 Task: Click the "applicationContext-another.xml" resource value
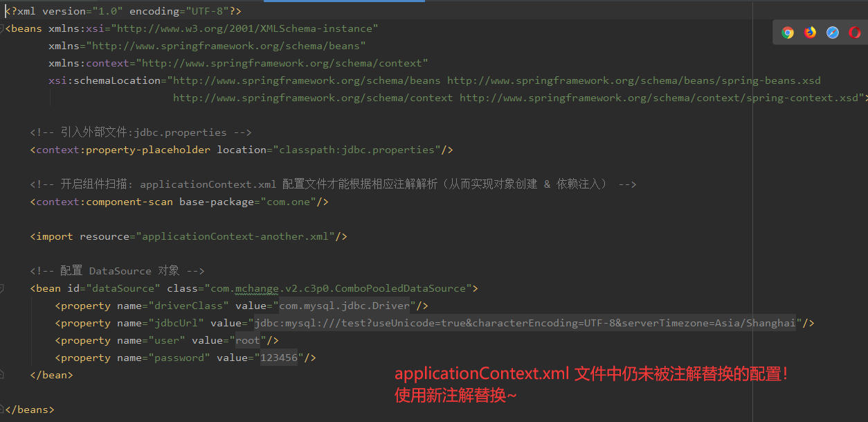point(235,236)
